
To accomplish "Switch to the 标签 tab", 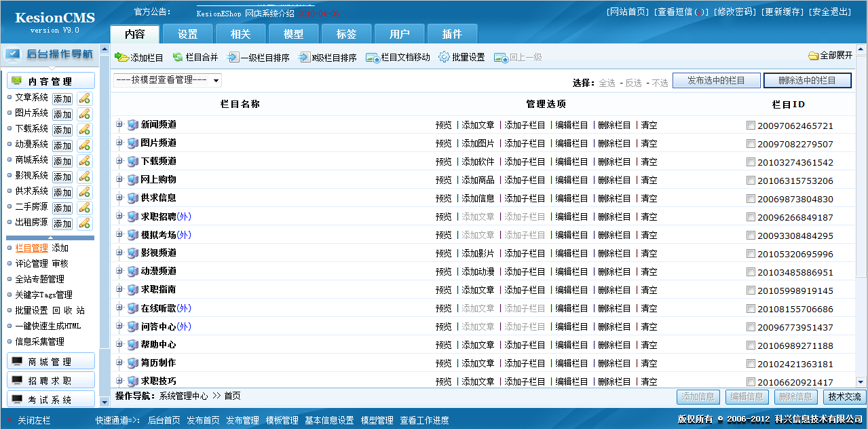I will click(346, 34).
